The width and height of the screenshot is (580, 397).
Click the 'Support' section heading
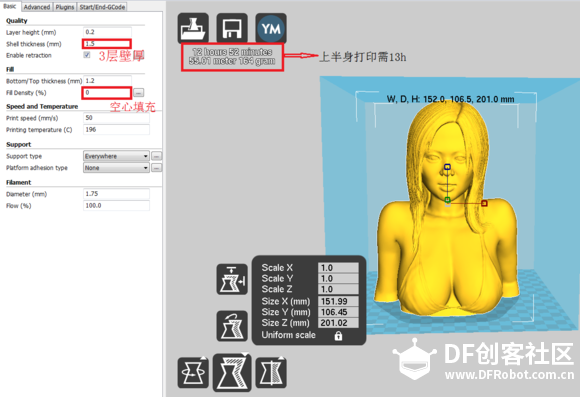18,145
